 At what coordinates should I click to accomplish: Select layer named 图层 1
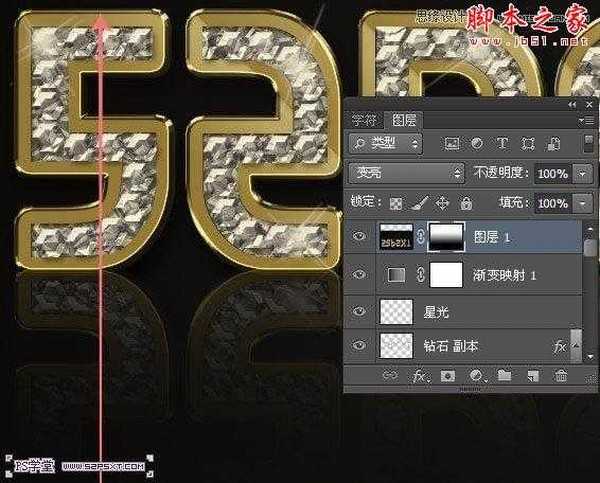coord(492,237)
